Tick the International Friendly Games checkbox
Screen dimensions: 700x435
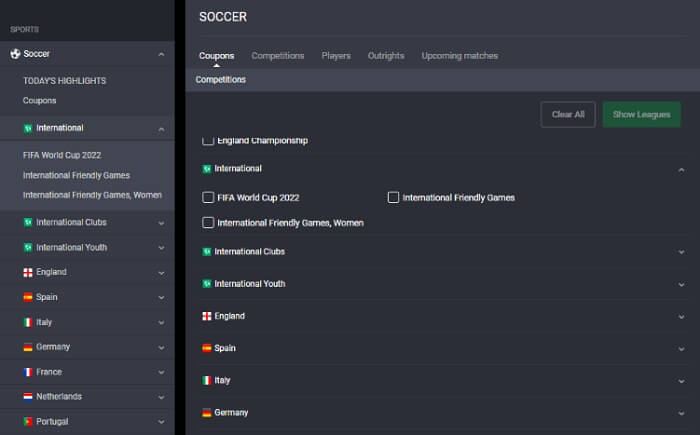[393, 197]
